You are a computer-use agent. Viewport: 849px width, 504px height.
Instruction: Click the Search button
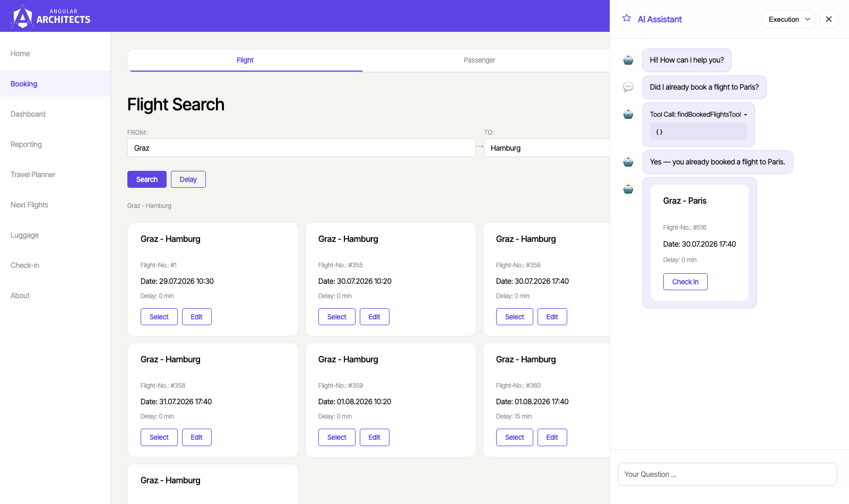pyautogui.click(x=147, y=179)
